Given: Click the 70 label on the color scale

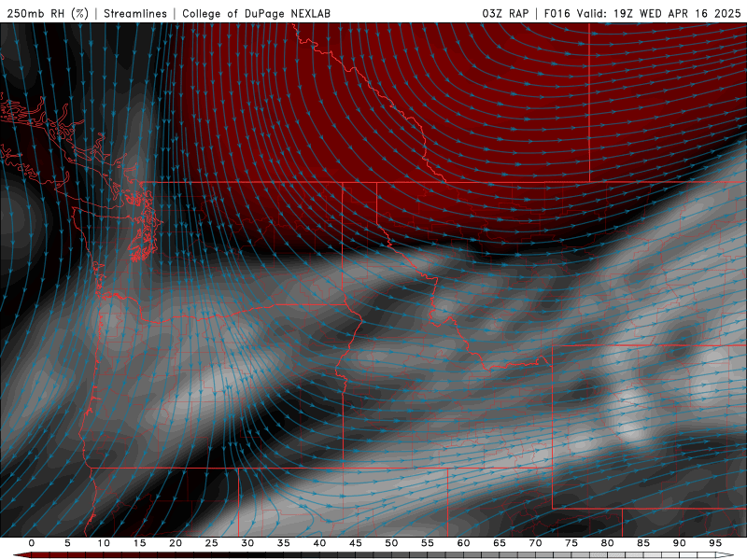Looking at the screenshot, I should coord(535,543).
